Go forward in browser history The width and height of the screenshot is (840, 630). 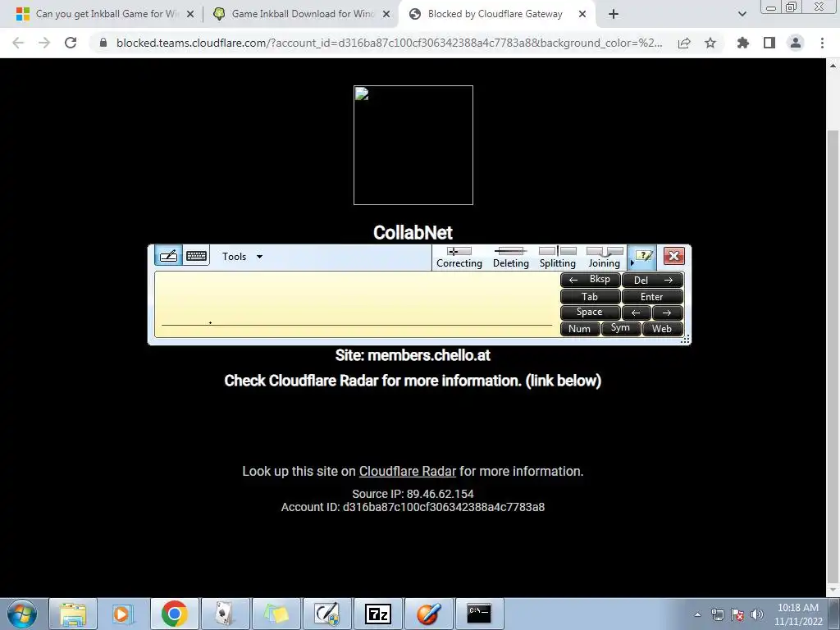pos(44,43)
